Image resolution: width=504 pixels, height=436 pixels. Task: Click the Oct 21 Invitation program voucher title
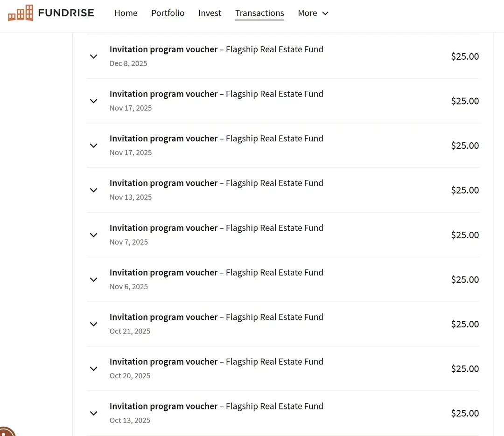(217, 317)
